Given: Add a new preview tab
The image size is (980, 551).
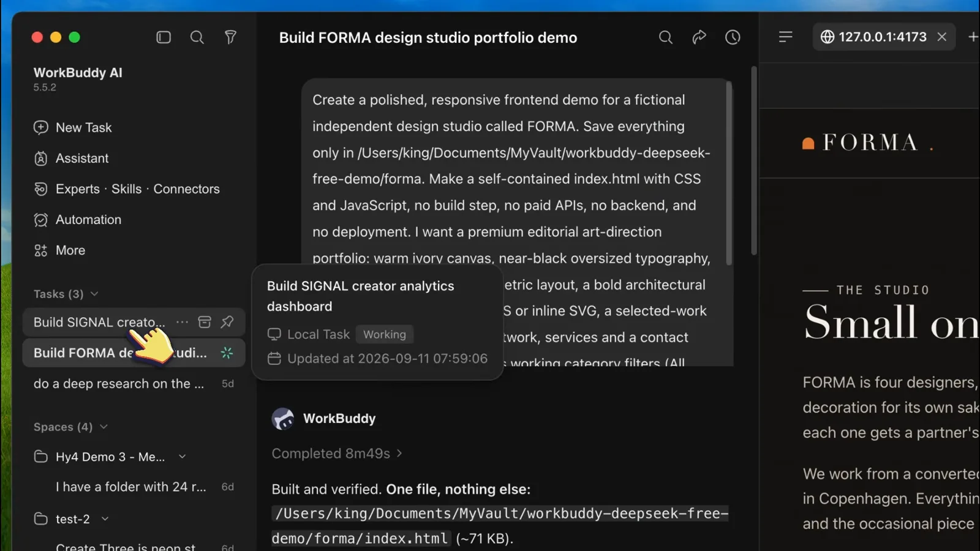Looking at the screenshot, I should point(972,37).
